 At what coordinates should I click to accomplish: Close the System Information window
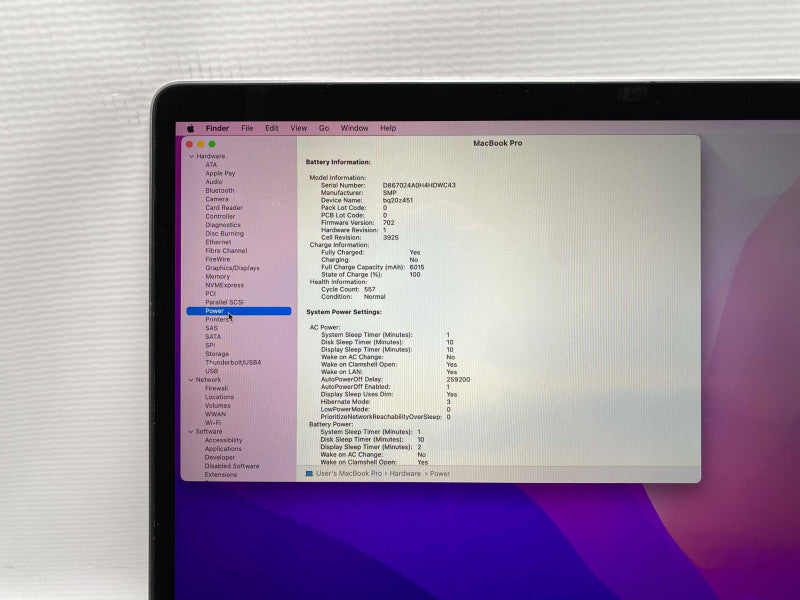coord(189,144)
